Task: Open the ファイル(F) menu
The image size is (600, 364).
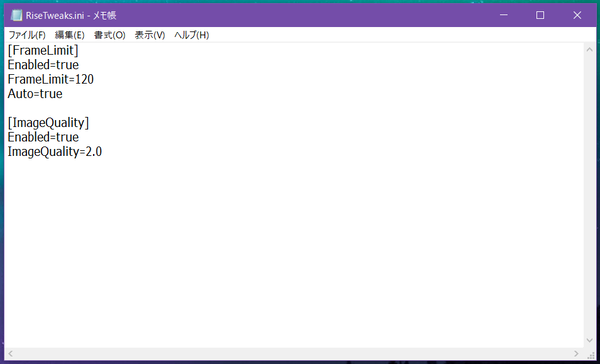Action: click(x=27, y=35)
